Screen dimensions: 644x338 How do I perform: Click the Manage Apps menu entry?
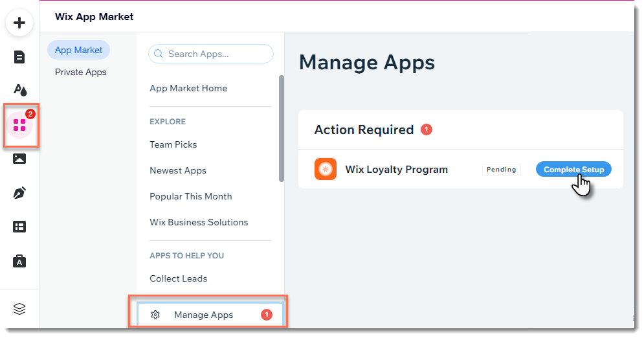point(210,315)
